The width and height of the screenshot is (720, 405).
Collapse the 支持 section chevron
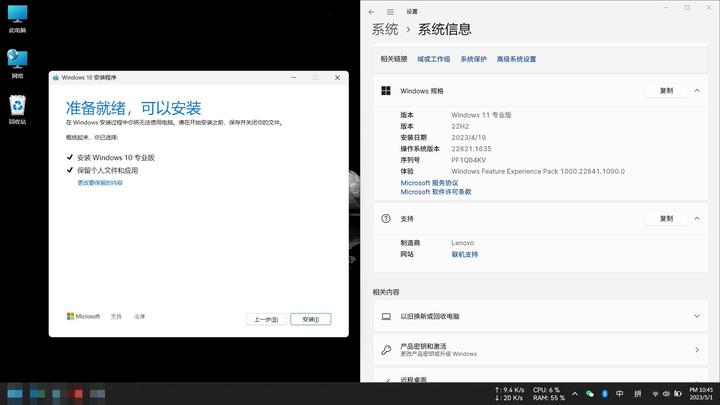point(697,219)
